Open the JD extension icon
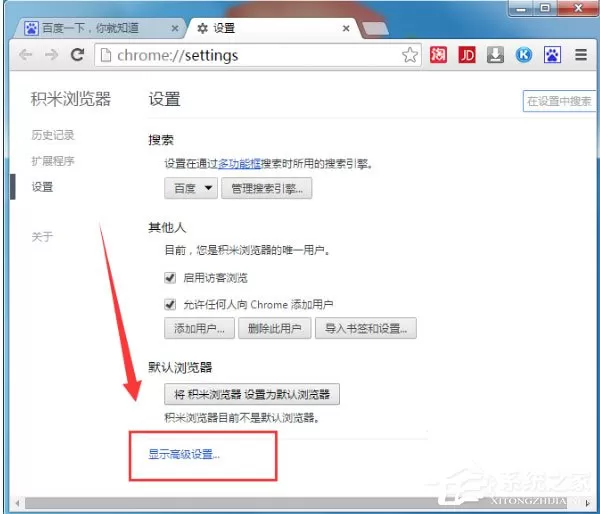 point(467,55)
